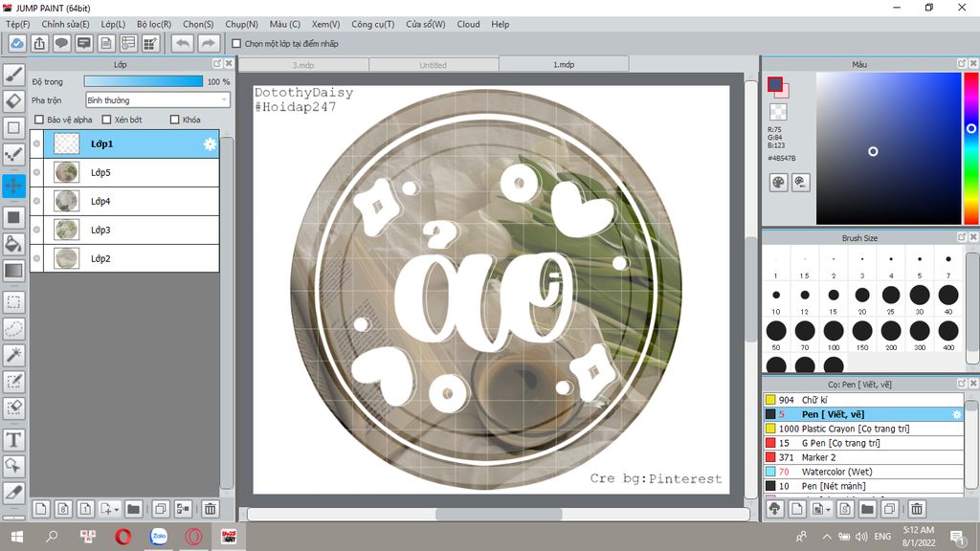The height and width of the screenshot is (551, 980).
Task: Enable 'Khóa' lock checkbox
Action: tap(175, 120)
